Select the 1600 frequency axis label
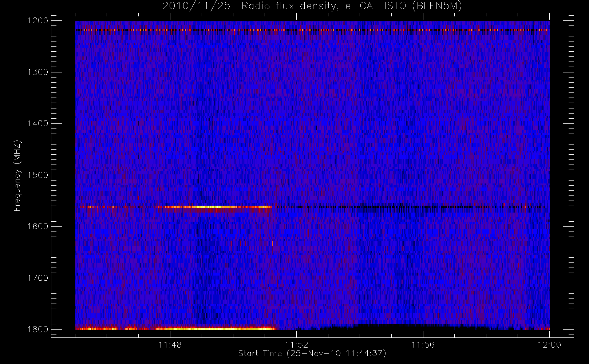The image size is (589, 364). tap(38, 226)
